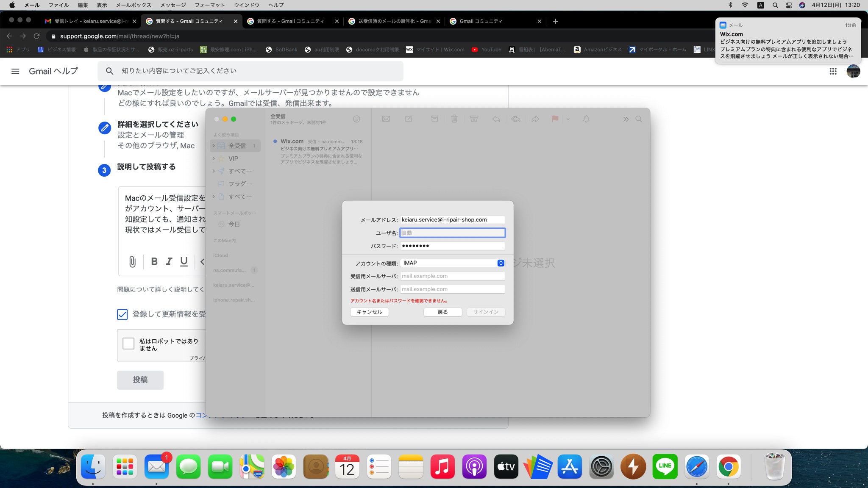
Task: Click the 戻る button in dialog
Action: [442, 312]
